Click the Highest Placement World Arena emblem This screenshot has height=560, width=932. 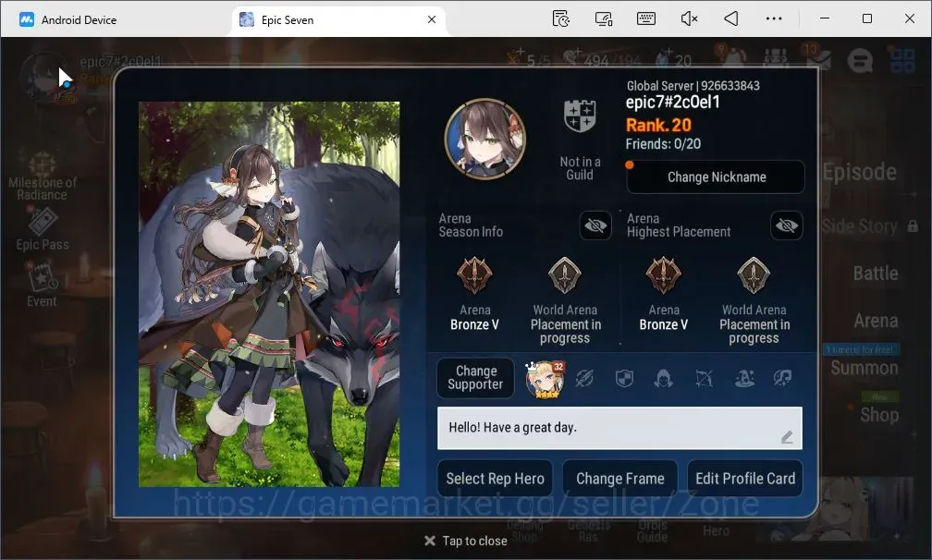754,275
